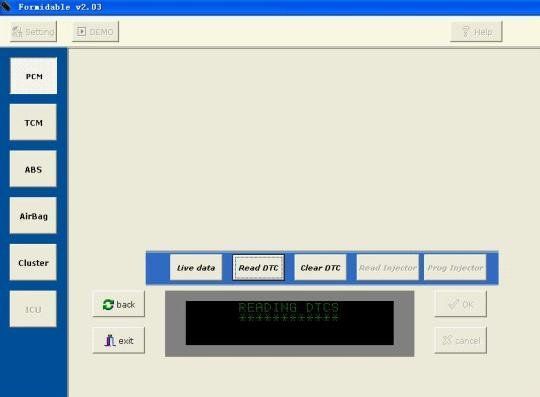The image size is (540, 397).
Task: Select the ABS module
Action: point(33,169)
